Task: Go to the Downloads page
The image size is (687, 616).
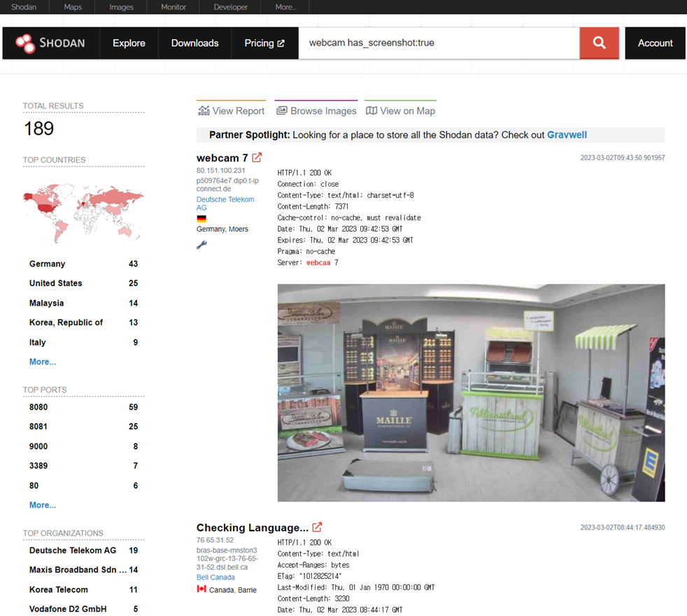Action: pos(195,43)
